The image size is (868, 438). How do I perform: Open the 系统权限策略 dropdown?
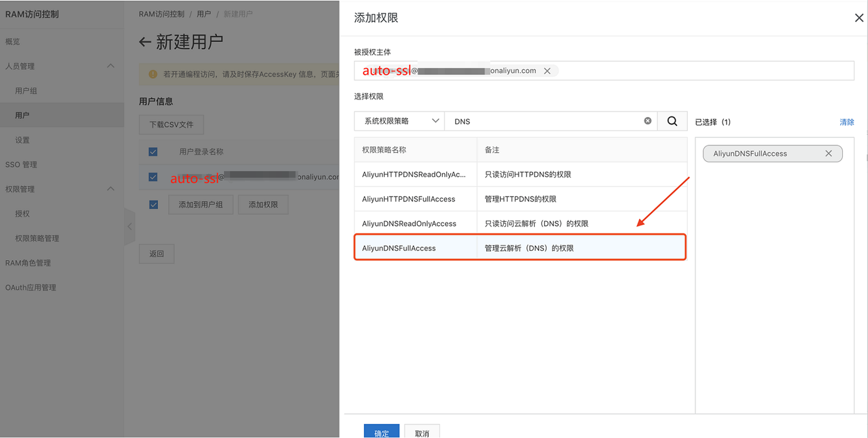point(399,121)
